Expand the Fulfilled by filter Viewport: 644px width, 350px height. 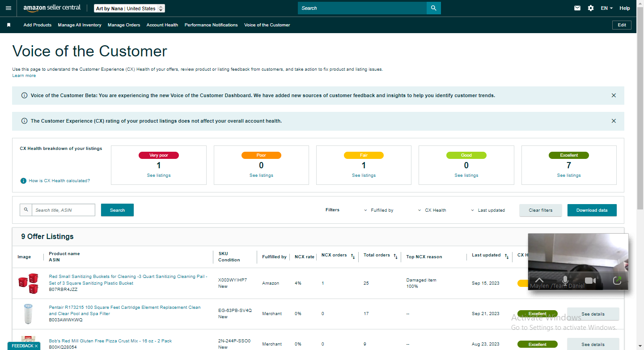point(378,210)
